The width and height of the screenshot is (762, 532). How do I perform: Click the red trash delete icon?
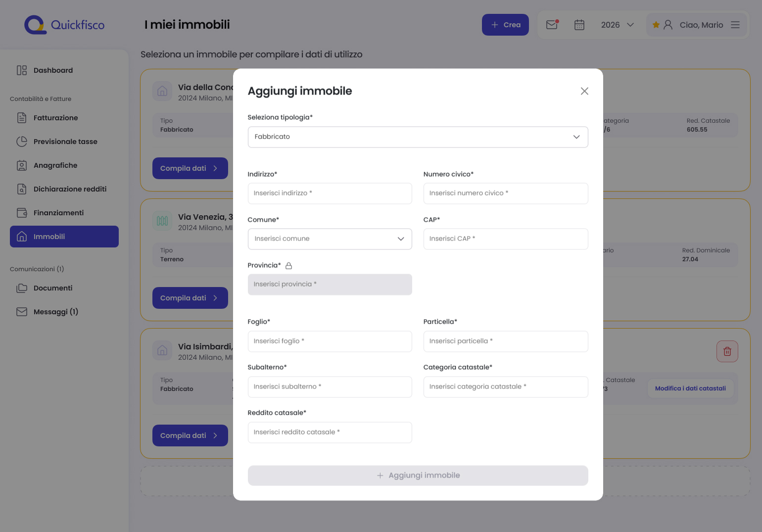(x=727, y=351)
